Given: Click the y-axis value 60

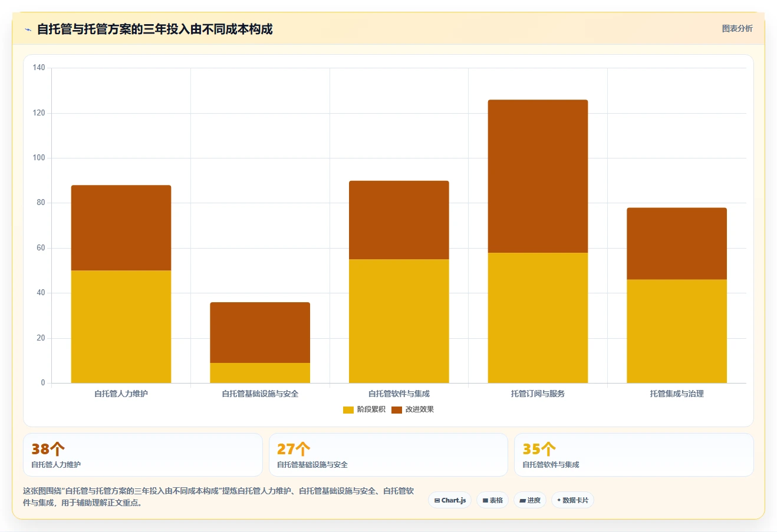Looking at the screenshot, I should click(41, 248).
